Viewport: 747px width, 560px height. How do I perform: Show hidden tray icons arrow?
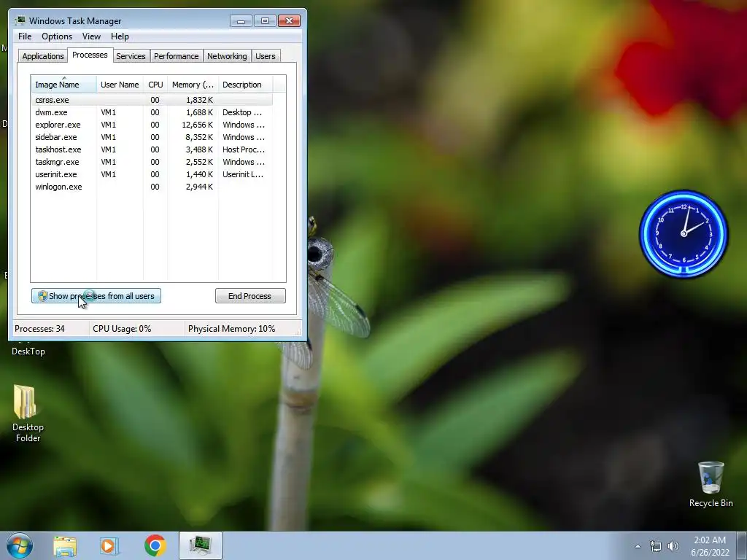[638, 546]
